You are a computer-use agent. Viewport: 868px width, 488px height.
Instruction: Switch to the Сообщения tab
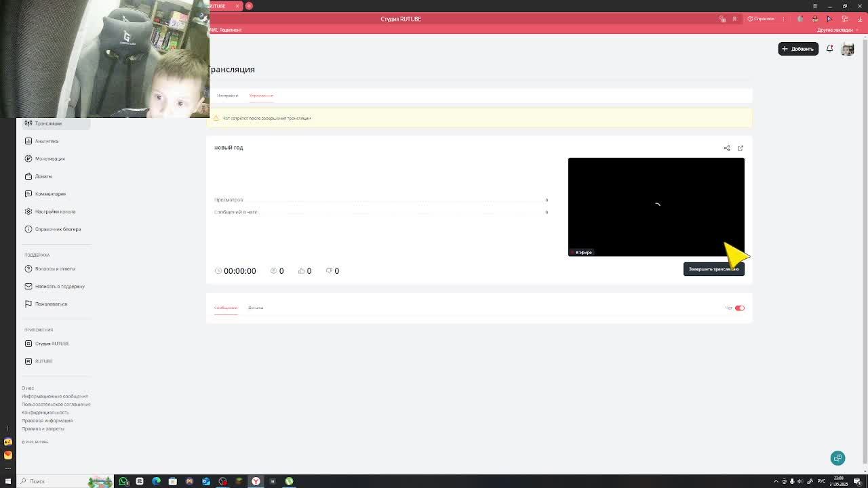[226, 308]
